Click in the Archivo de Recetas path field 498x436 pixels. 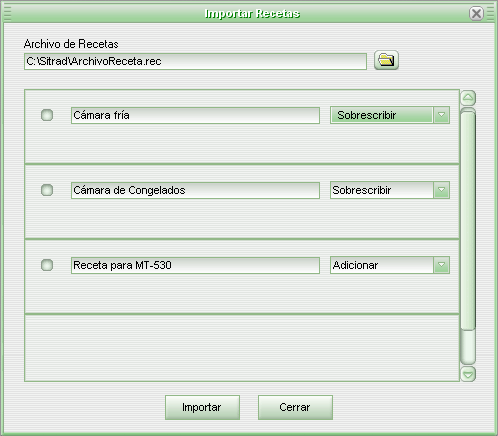(195, 61)
